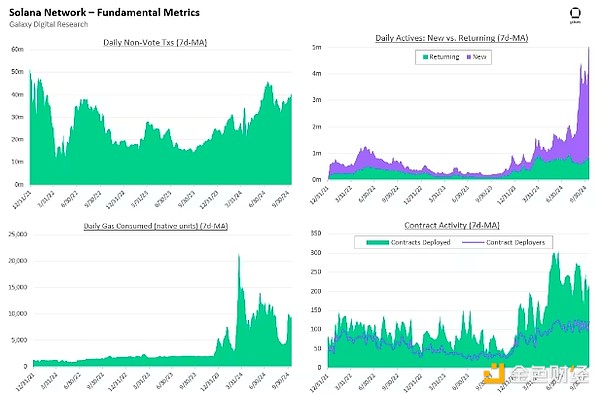
Task: Click the orange watermark logo icon
Action: [494, 374]
